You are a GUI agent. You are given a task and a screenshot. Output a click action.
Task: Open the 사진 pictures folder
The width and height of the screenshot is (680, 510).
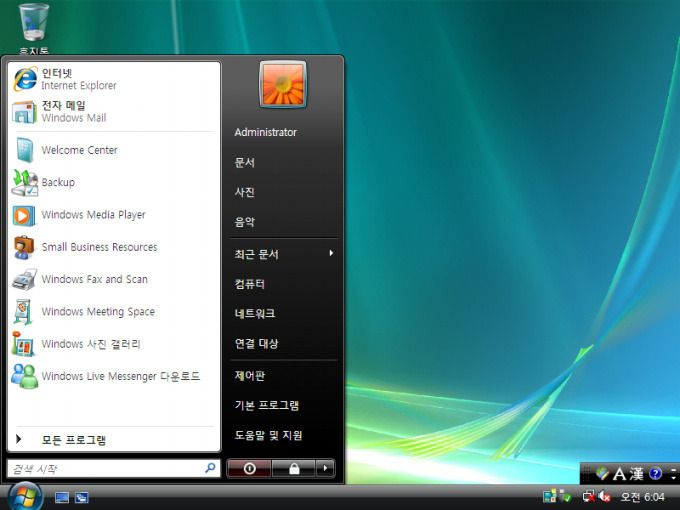[x=245, y=192]
